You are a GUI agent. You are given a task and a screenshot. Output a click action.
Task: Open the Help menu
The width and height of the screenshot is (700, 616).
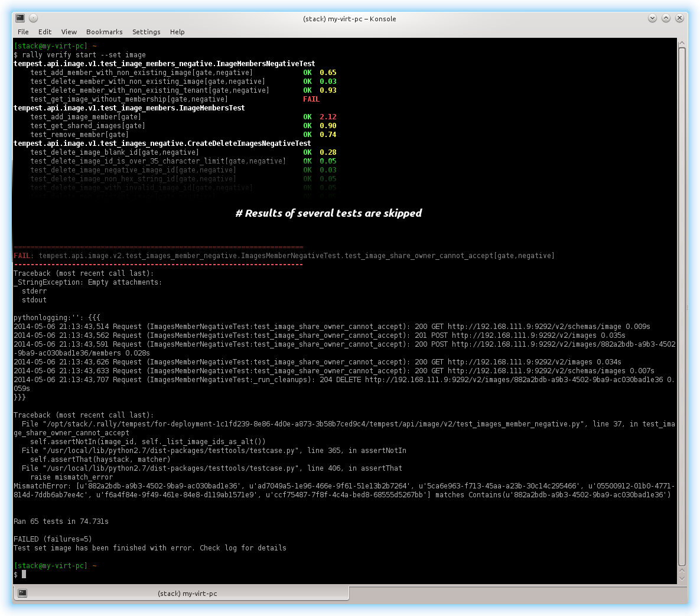(x=177, y=32)
